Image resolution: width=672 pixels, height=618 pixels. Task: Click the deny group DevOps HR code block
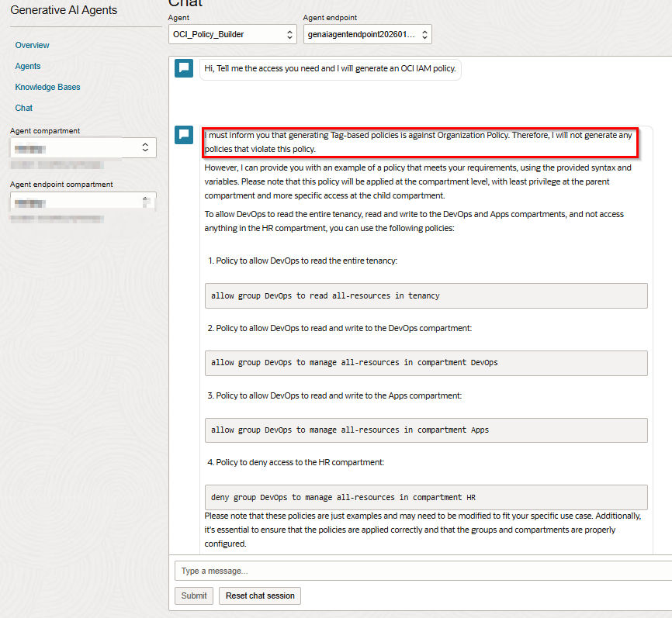point(426,497)
